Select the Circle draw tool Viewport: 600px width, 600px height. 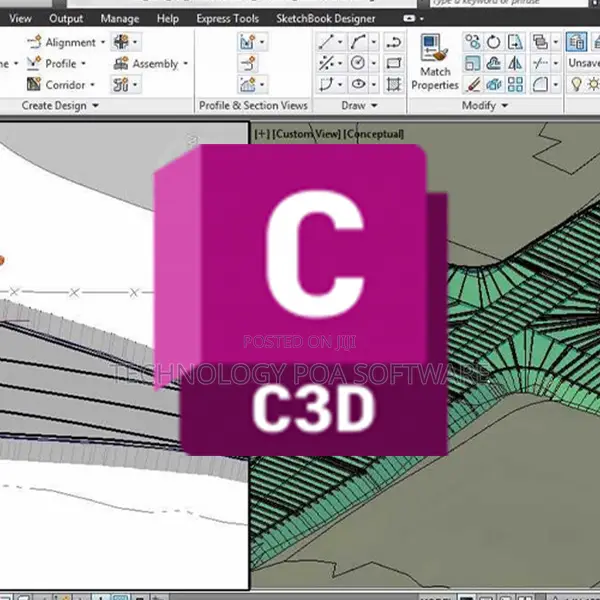click(x=358, y=63)
